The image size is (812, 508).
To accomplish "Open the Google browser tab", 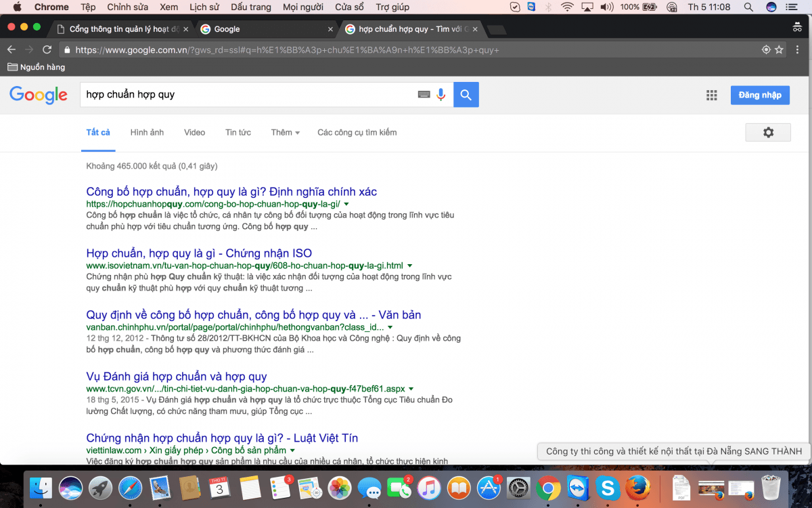I will click(x=265, y=29).
